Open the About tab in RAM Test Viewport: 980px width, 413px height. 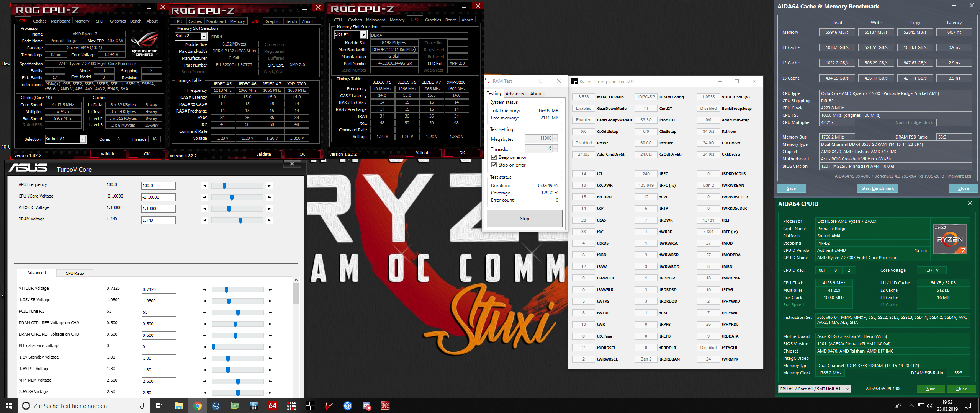pyautogui.click(x=537, y=94)
